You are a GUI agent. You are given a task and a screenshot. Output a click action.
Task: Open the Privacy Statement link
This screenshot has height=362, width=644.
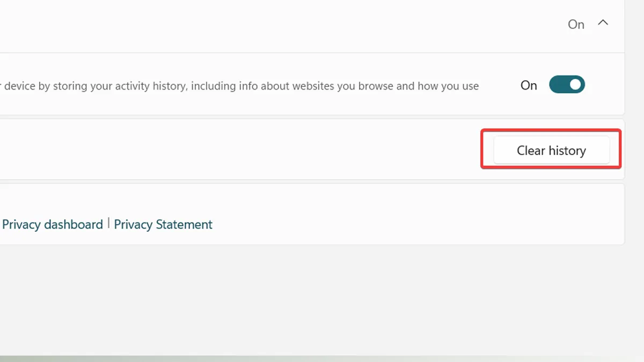point(163,224)
